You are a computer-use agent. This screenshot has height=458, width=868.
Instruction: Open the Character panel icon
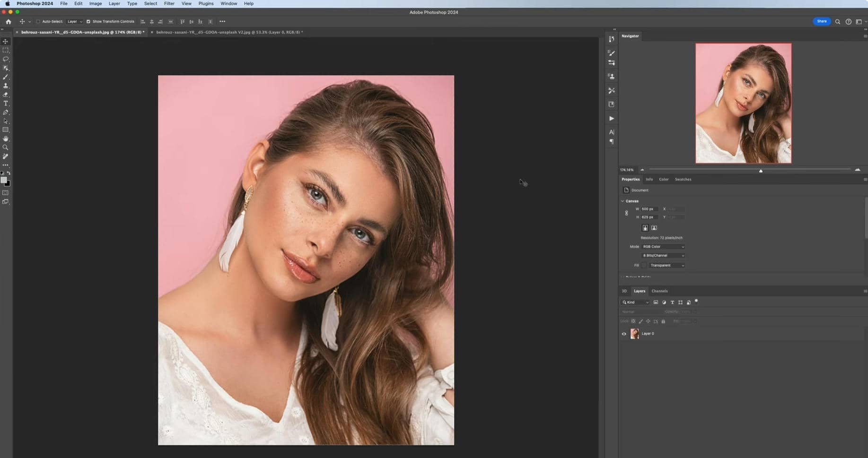(x=611, y=132)
